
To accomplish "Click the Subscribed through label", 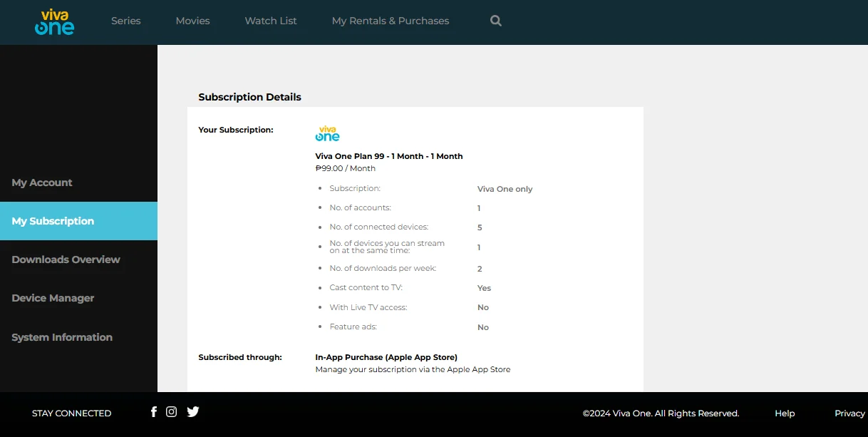I will [x=240, y=357].
